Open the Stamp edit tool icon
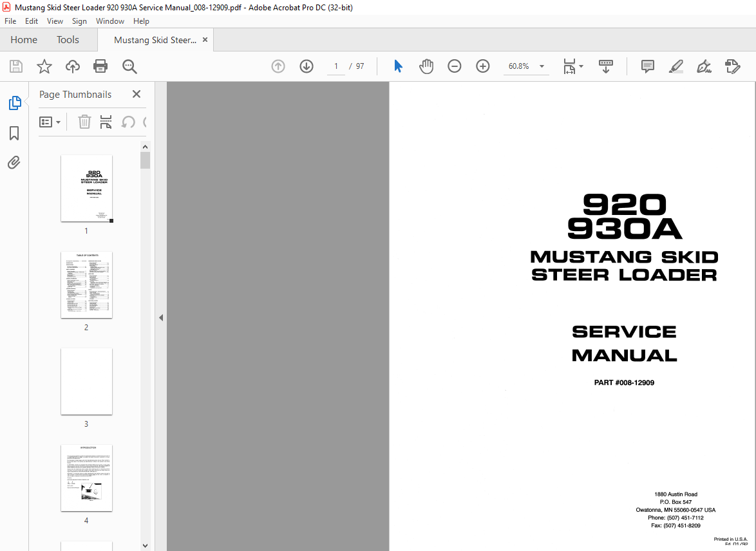 [732, 66]
